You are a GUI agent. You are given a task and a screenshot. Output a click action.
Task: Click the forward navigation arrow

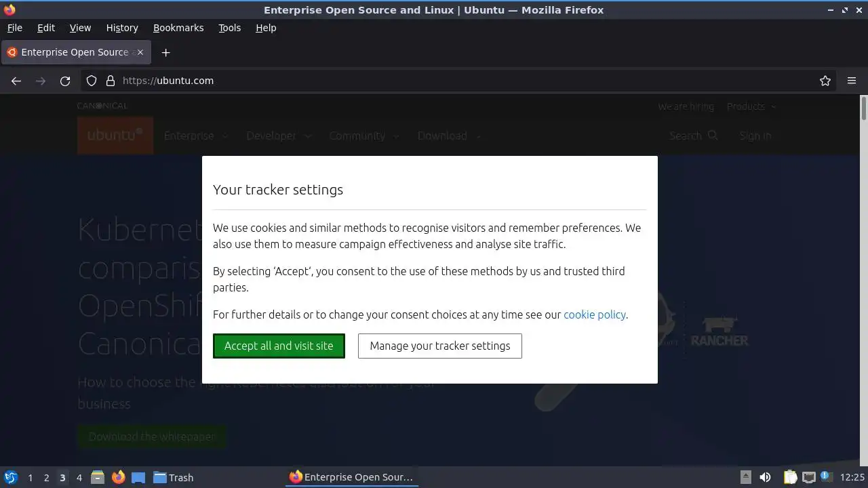41,81
